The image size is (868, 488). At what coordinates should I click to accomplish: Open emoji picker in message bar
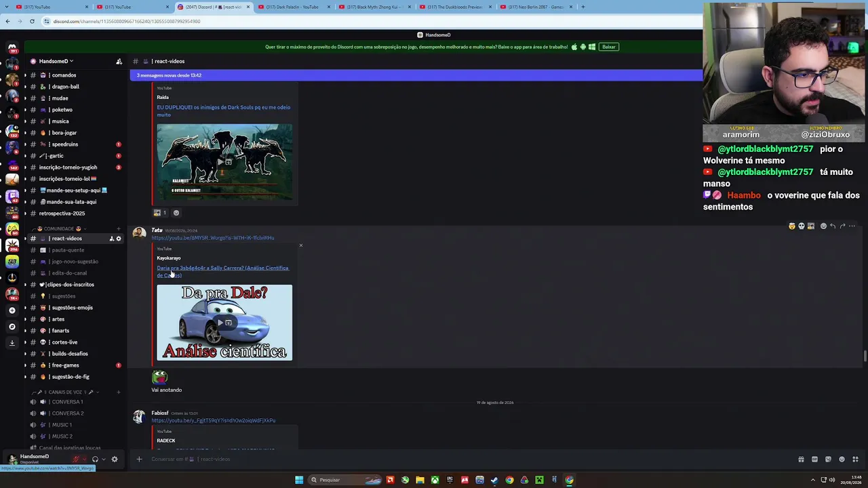pyautogui.click(x=842, y=460)
